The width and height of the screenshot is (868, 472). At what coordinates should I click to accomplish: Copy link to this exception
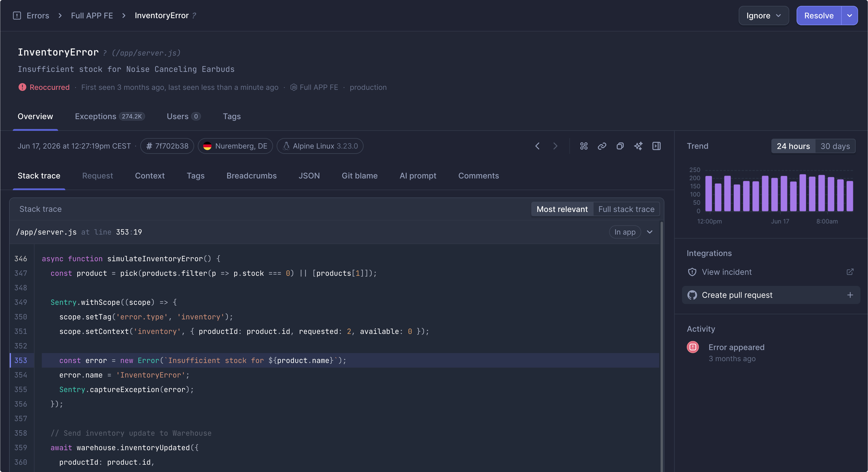602,146
